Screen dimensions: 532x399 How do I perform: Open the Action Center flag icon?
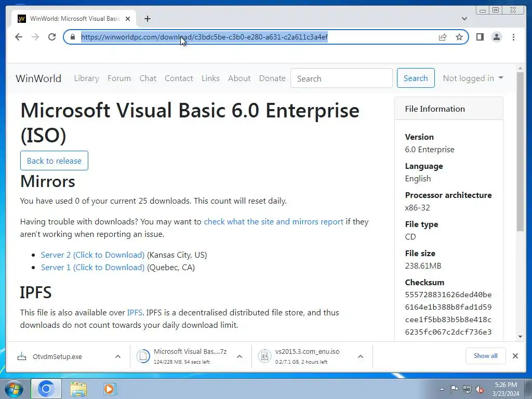[454, 389]
